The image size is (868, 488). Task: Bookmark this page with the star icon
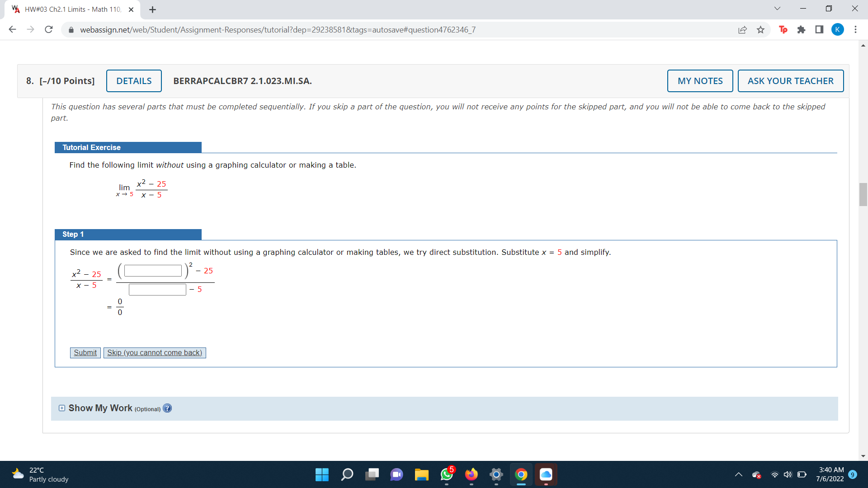[760, 30]
